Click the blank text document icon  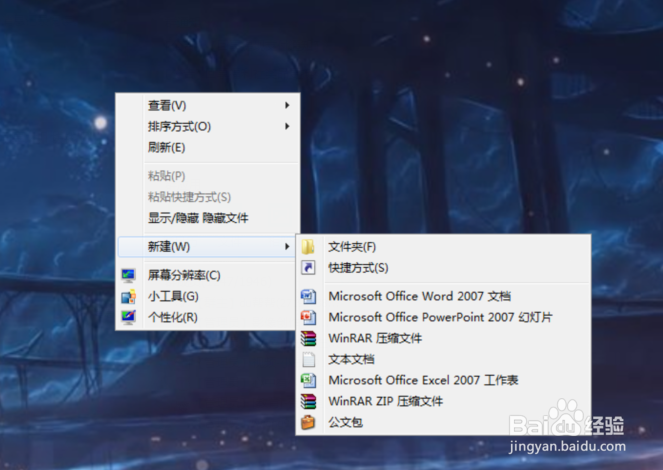click(309, 359)
